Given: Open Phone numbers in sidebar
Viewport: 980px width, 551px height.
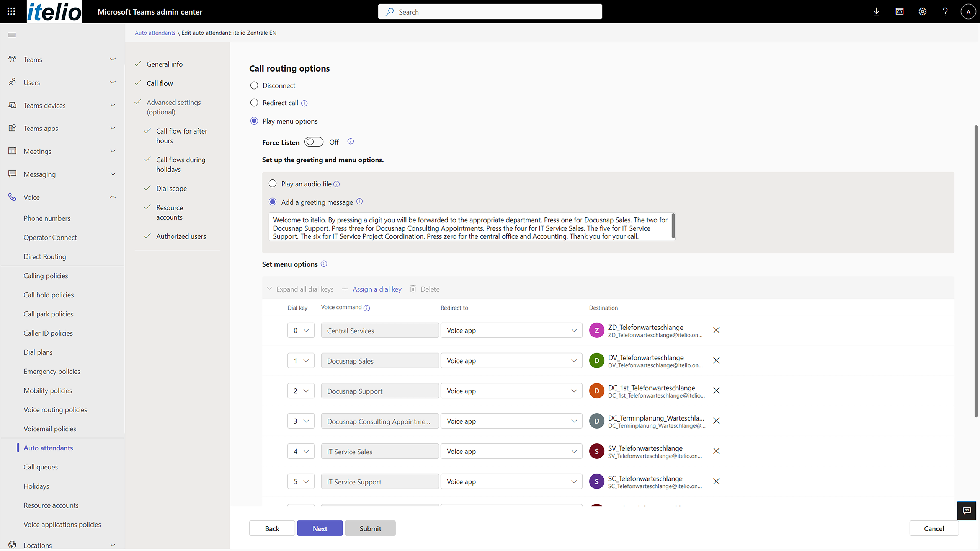Looking at the screenshot, I should 47,218.
